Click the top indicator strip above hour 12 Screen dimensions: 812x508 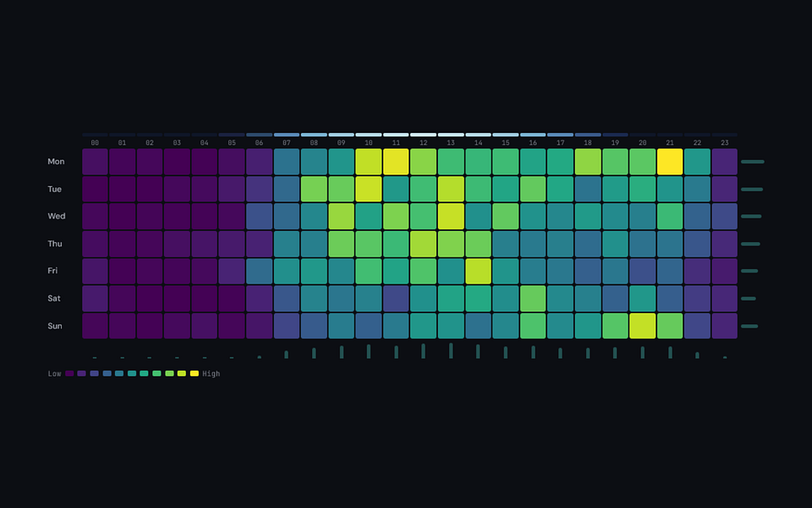click(x=423, y=135)
